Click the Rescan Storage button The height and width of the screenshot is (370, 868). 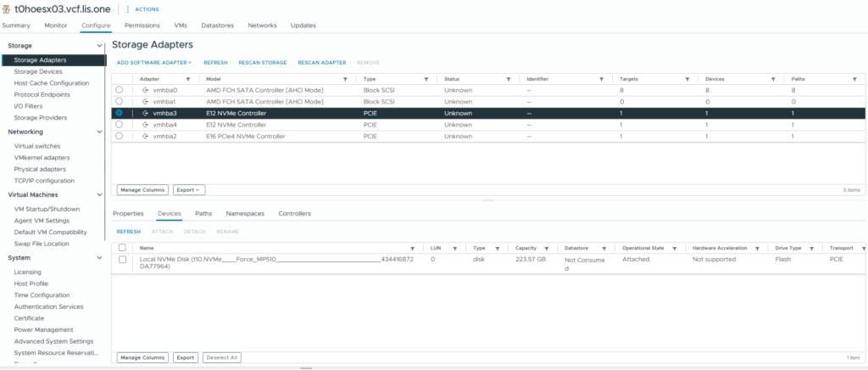pyautogui.click(x=262, y=63)
